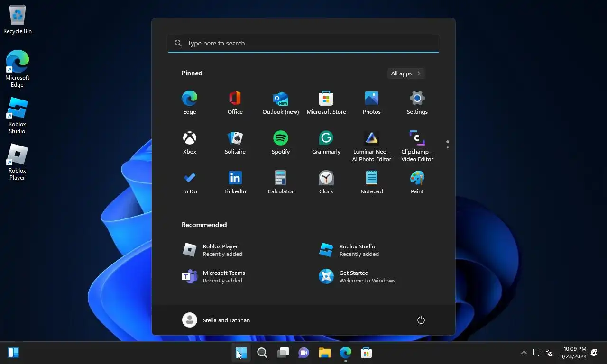
Task: Open Task View on taskbar
Action: click(283, 353)
